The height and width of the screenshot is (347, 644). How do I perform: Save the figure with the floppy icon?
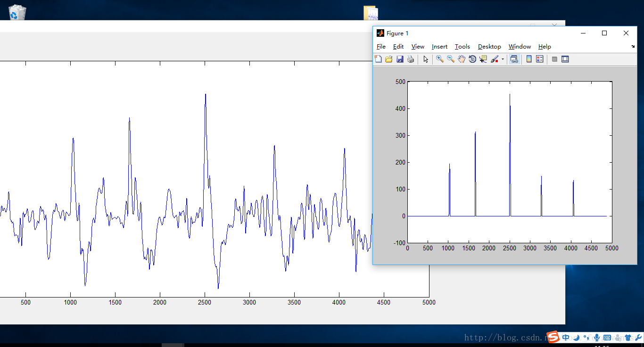(400, 59)
